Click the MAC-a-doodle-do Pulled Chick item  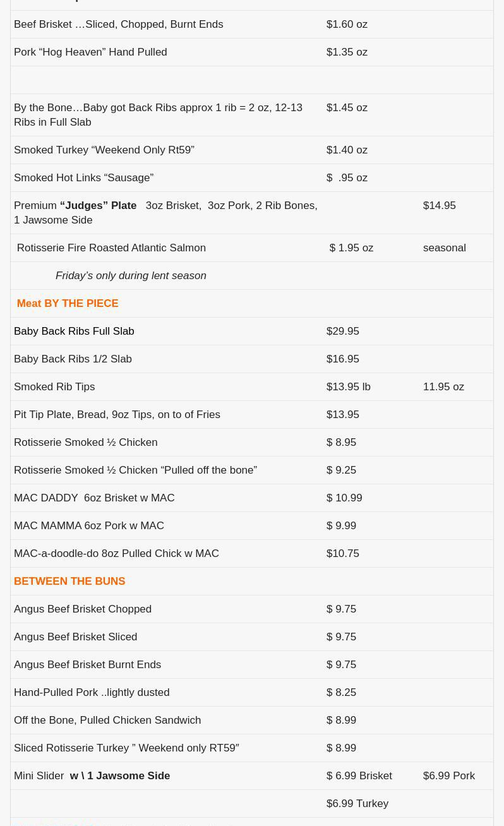click(x=116, y=553)
